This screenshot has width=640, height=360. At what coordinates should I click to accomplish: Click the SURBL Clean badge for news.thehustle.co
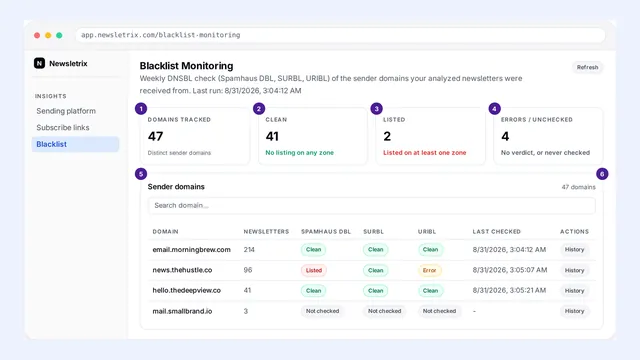click(376, 270)
